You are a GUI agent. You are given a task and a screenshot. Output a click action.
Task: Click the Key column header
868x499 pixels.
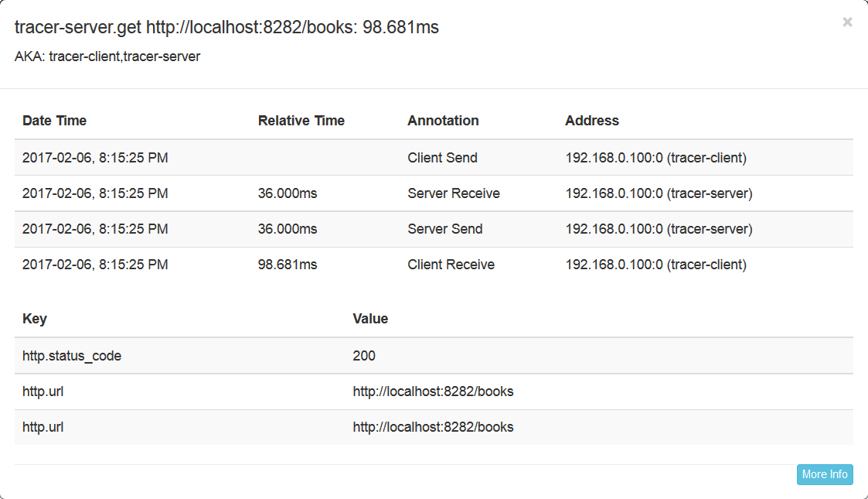[35, 319]
